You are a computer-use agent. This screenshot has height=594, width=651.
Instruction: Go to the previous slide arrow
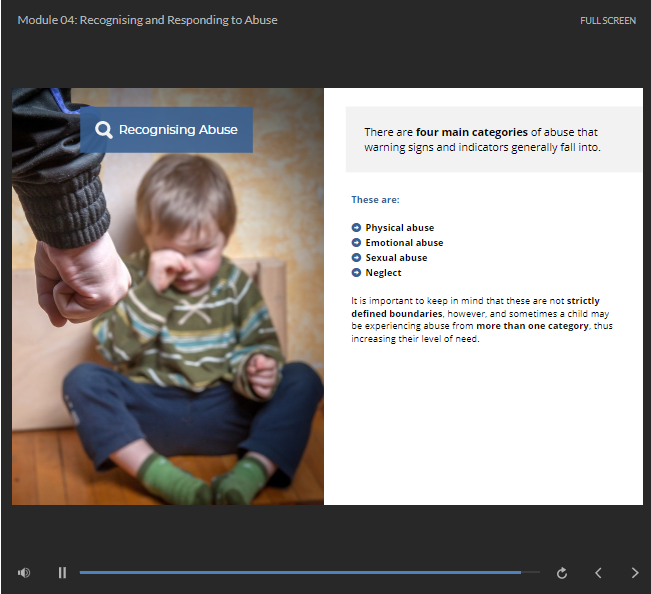tap(598, 573)
